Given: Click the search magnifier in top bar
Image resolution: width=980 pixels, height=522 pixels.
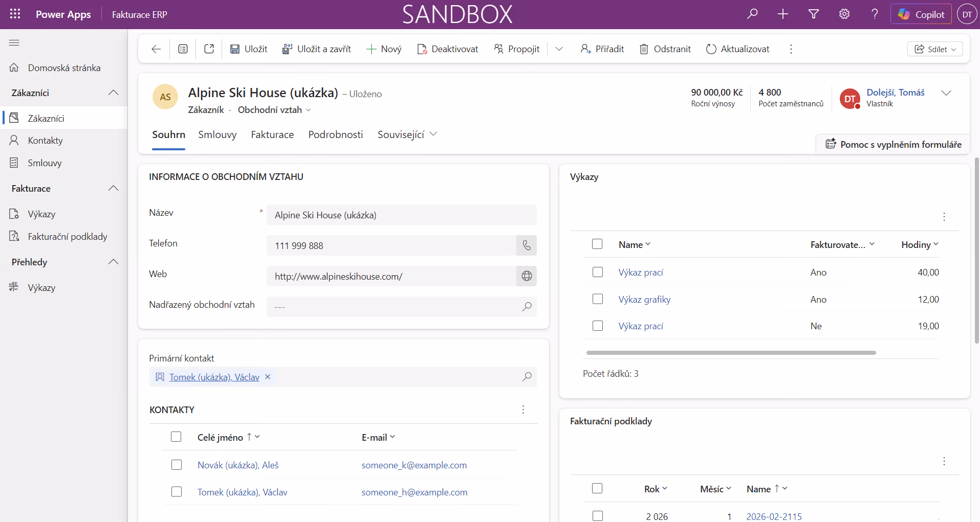Looking at the screenshot, I should pyautogui.click(x=752, y=14).
